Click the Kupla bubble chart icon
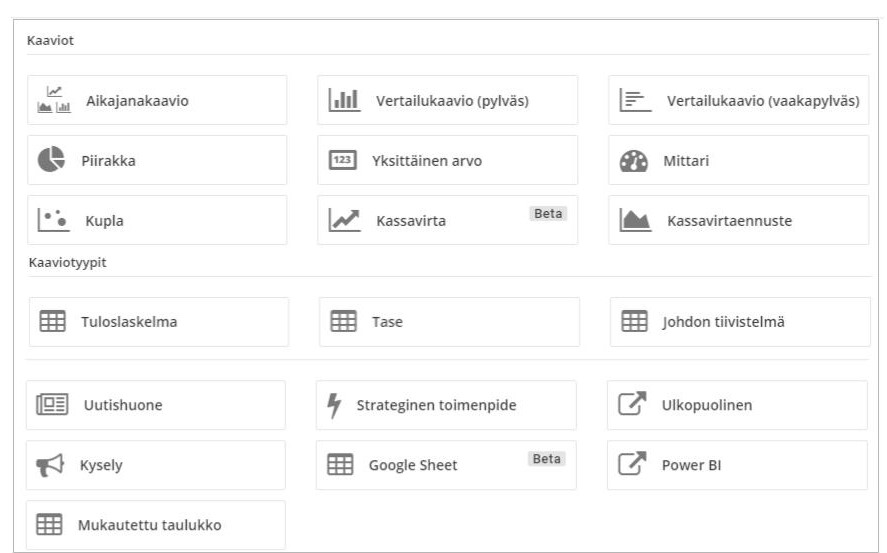 [52, 220]
